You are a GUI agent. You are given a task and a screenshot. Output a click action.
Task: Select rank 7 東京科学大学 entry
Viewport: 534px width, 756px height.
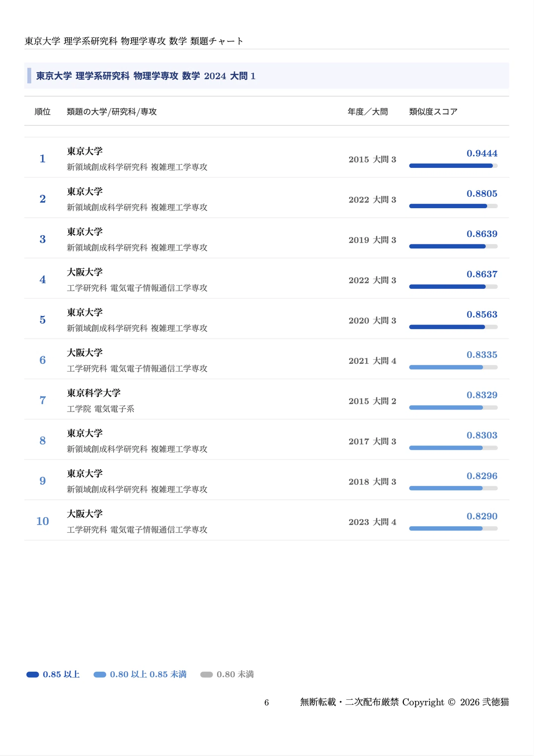(267, 400)
